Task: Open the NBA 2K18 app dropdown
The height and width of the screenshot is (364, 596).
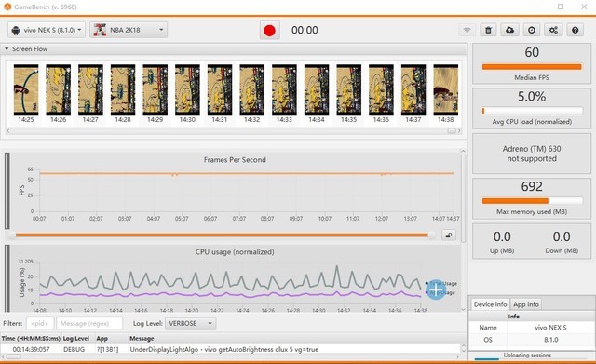Action: (129, 30)
